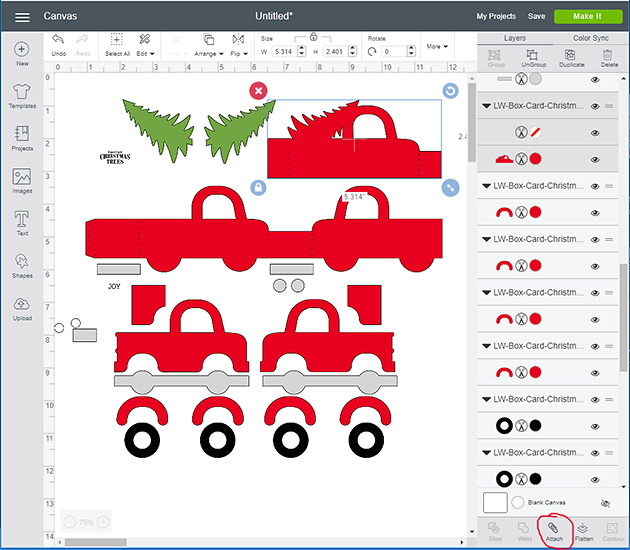Open the Edit dropdown
The height and width of the screenshot is (550, 630).
tap(145, 45)
